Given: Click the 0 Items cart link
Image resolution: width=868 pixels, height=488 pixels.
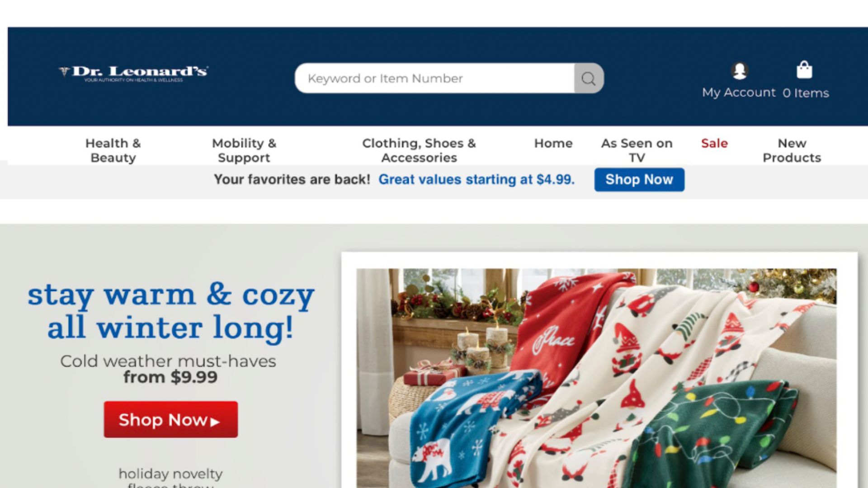Looking at the screenshot, I should tap(806, 93).
